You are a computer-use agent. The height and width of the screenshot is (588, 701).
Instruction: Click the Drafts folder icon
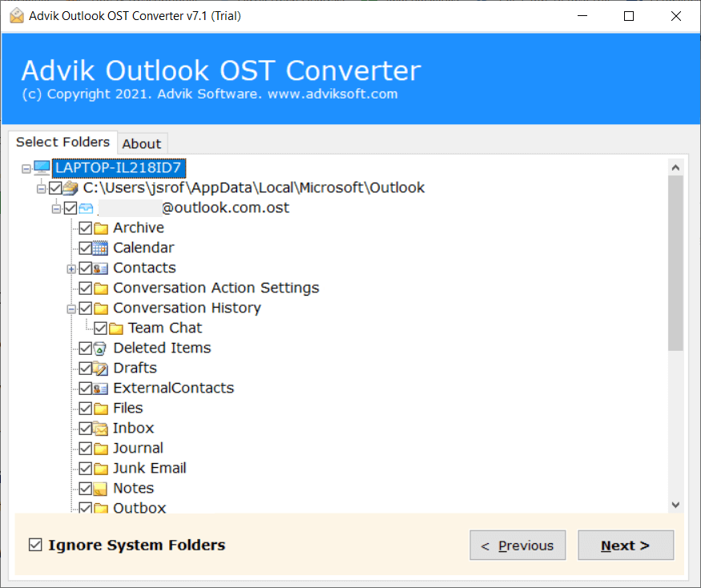coord(99,368)
